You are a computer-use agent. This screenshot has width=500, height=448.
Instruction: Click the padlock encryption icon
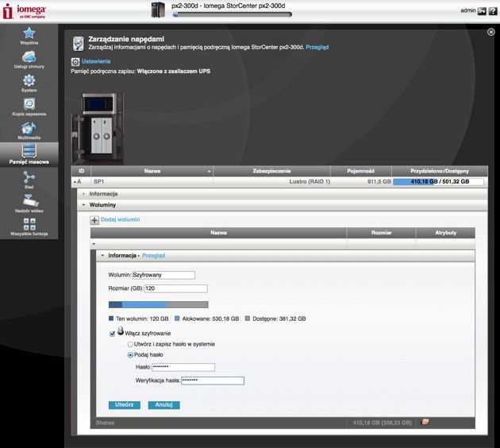[121, 331]
